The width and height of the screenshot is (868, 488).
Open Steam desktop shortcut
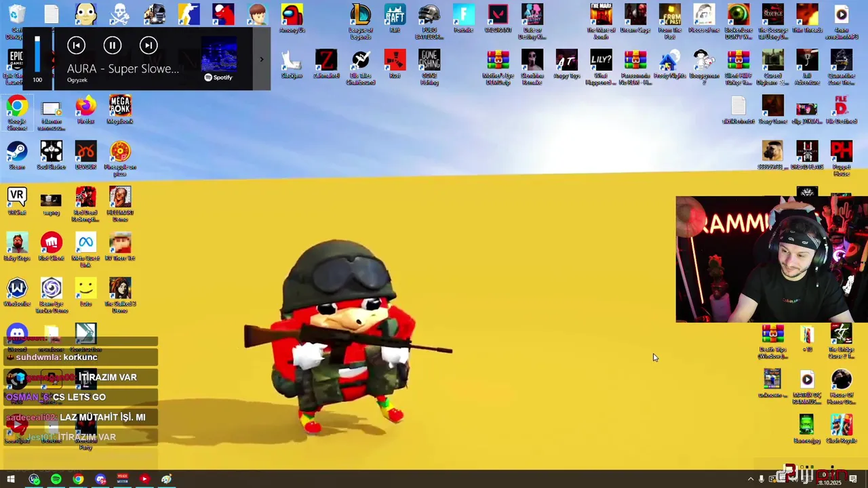(17, 156)
